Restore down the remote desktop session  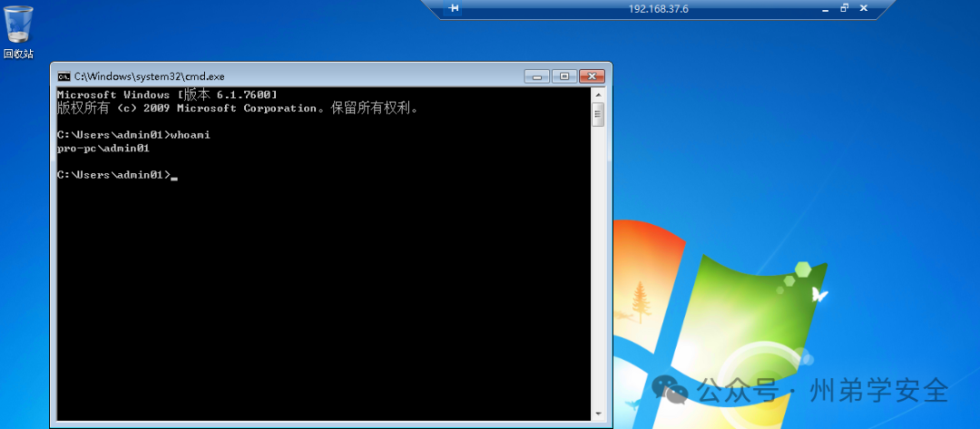click(845, 8)
